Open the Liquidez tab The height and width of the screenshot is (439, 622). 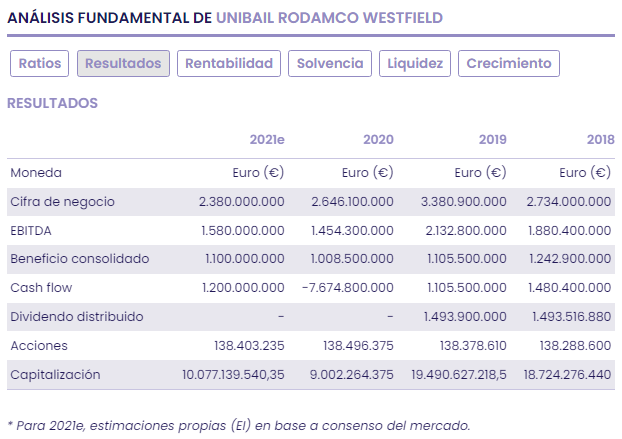(x=415, y=63)
